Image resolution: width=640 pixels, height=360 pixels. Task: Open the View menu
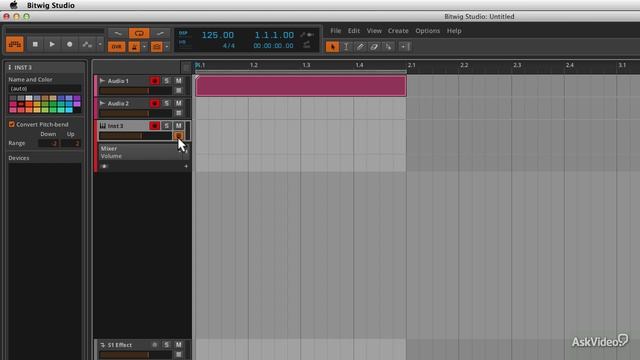[374, 31]
